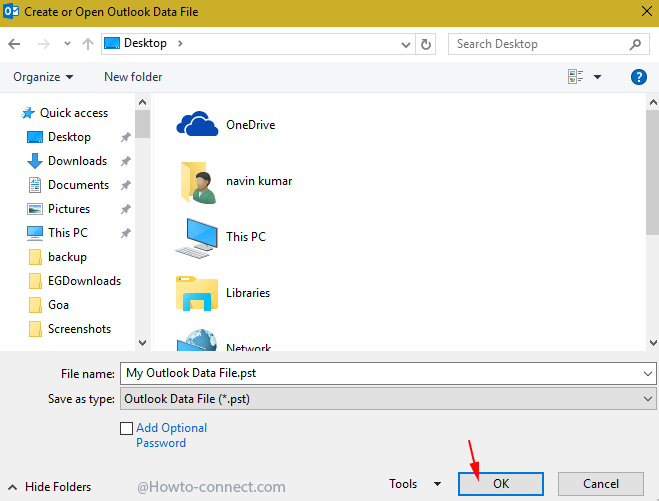Enable Add Optional Password checkbox
The height and width of the screenshot is (501, 659).
click(x=126, y=428)
